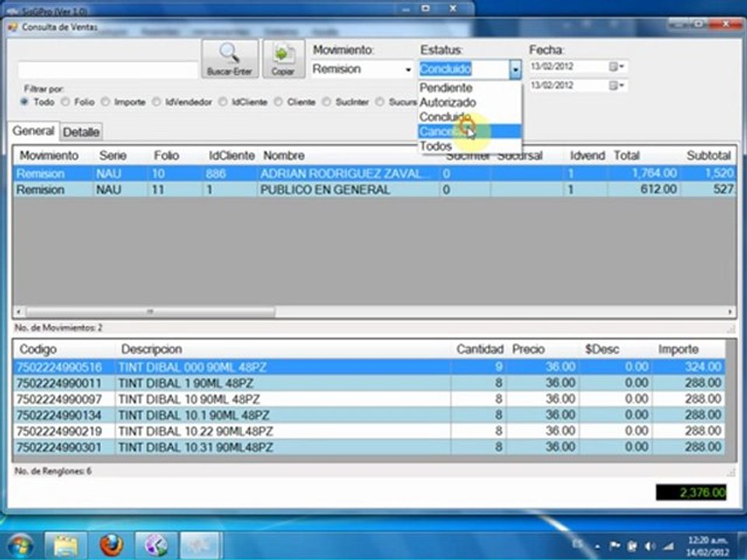Image resolution: width=747 pixels, height=560 pixels.
Task: Choose Concluido in Estatus list
Action: click(470, 117)
